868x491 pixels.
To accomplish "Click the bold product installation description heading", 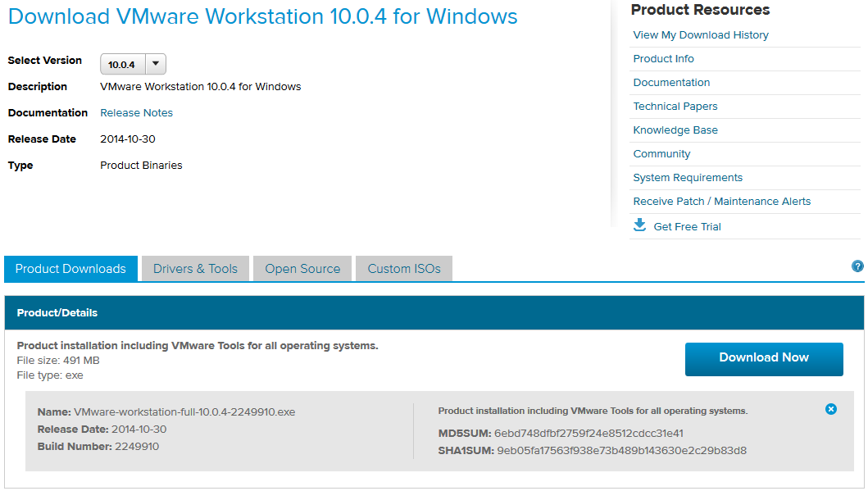I will [198, 345].
